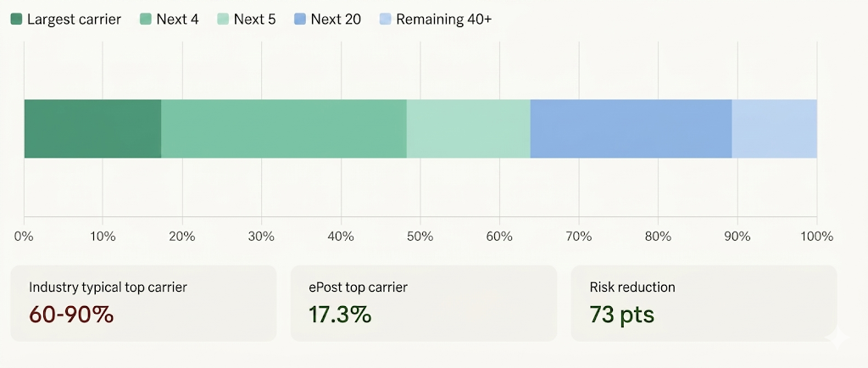Viewport: 868px width, 368px height.
Task: Click the Next 4 legend color square
Action: point(145,19)
